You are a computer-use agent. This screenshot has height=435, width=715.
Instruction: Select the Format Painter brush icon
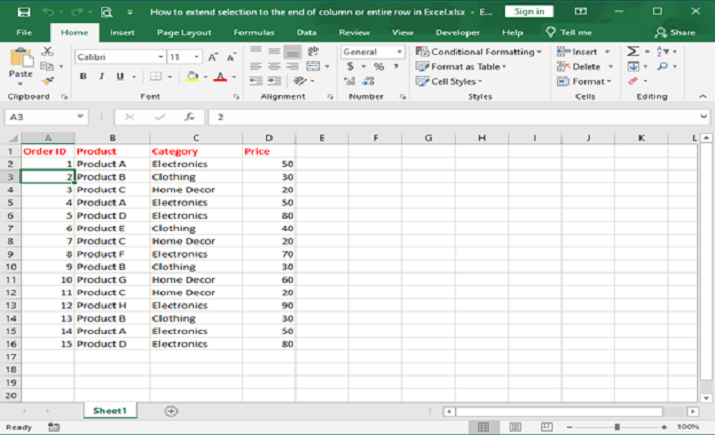coord(47,81)
